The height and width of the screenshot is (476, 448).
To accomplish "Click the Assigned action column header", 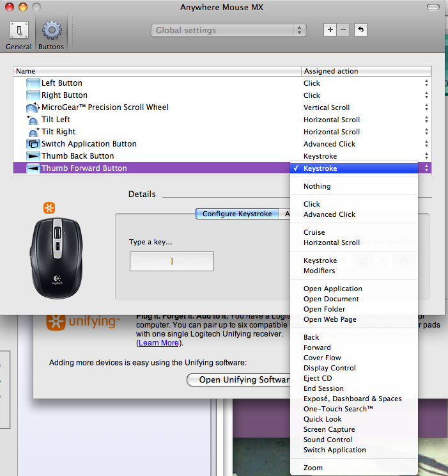I will pyautogui.click(x=366, y=71).
